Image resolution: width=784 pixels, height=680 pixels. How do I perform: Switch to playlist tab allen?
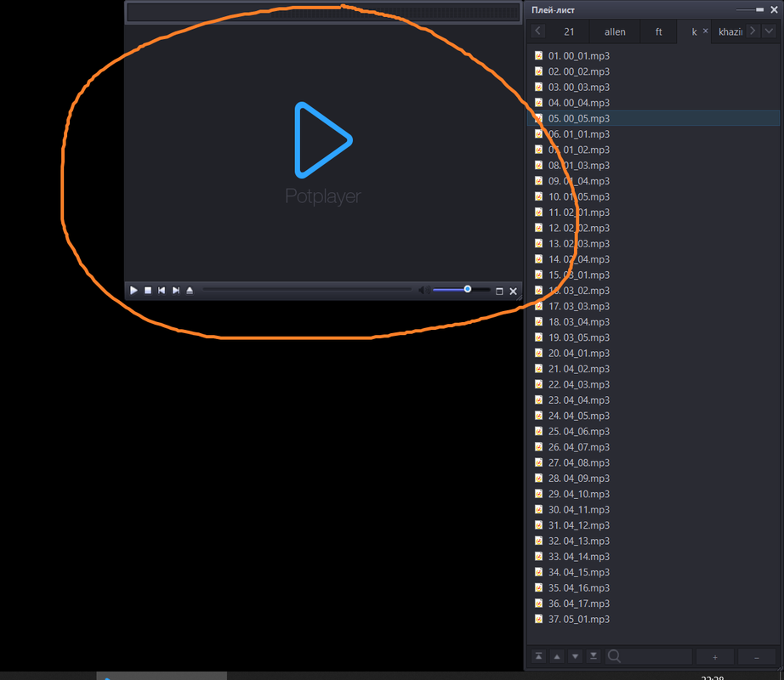pyautogui.click(x=615, y=32)
